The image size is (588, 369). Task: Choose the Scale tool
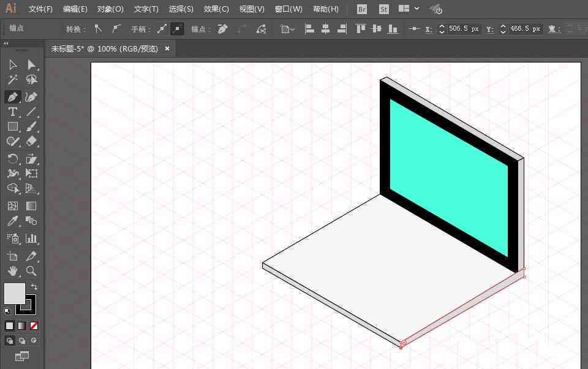pos(31,159)
